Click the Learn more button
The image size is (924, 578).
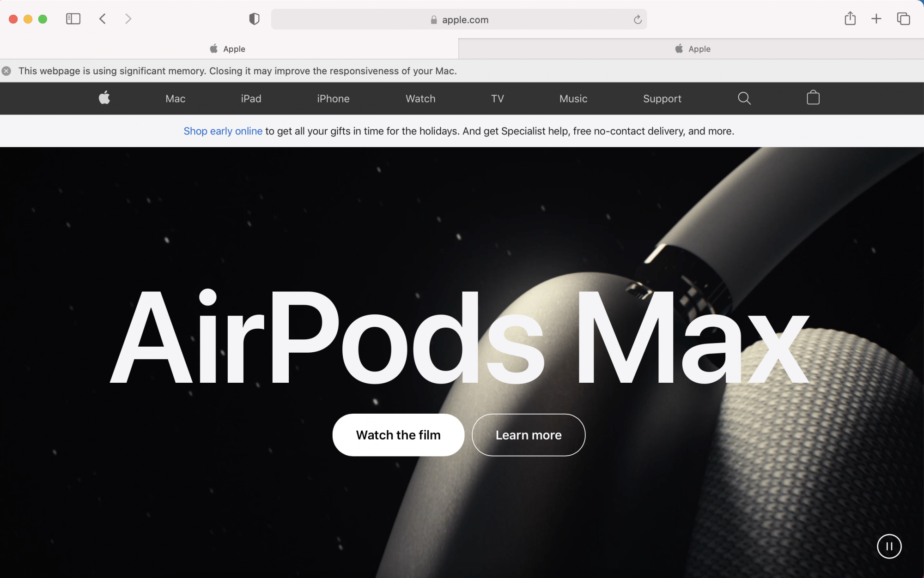(x=529, y=435)
